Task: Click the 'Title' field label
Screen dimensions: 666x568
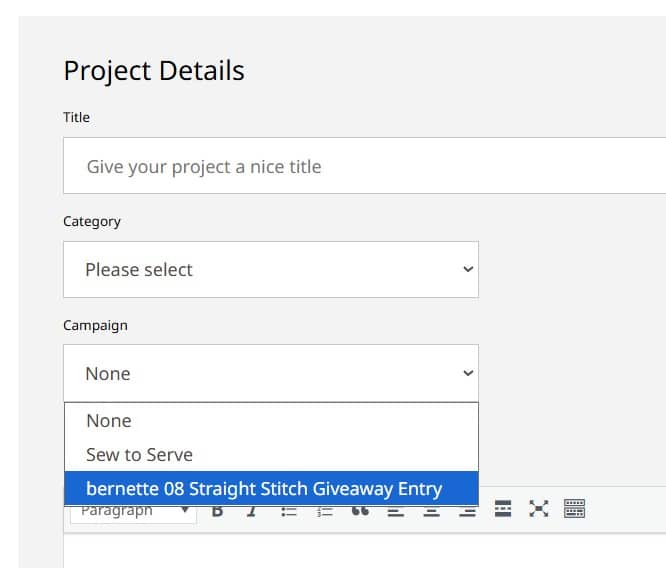Action: tap(76, 117)
